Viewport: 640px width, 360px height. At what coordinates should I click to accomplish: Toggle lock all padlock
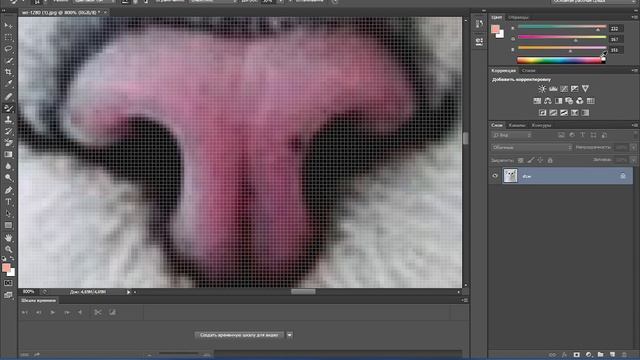click(x=550, y=160)
